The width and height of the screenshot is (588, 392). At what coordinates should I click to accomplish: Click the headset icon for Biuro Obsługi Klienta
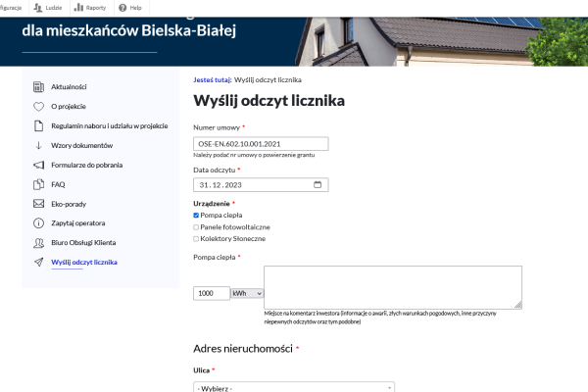pyautogui.click(x=39, y=243)
